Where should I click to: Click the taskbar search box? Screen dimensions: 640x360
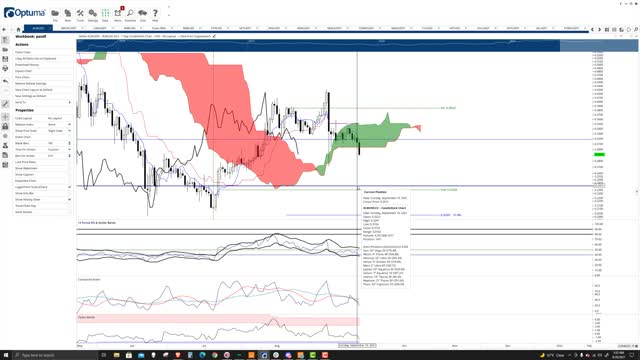(x=55, y=355)
